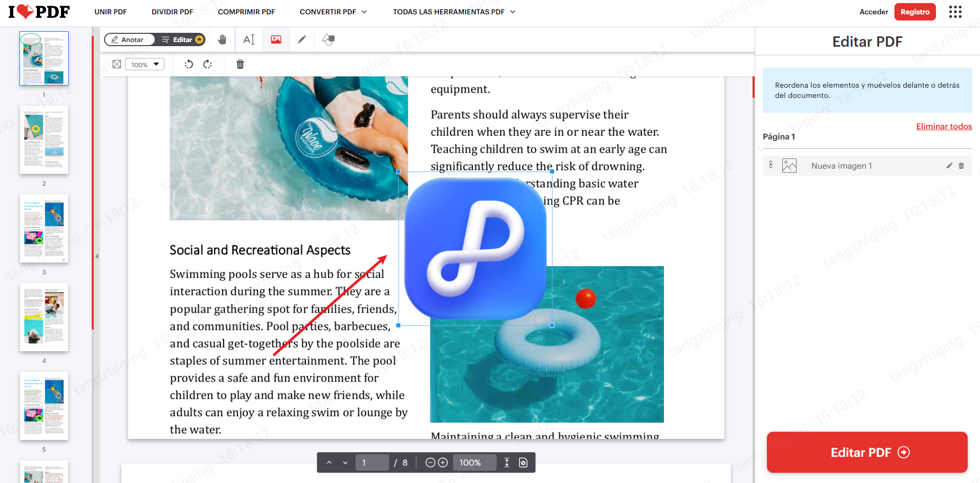Screen dimensions: 980x483
Task: Click the Eliminar todos link
Action: [944, 126]
